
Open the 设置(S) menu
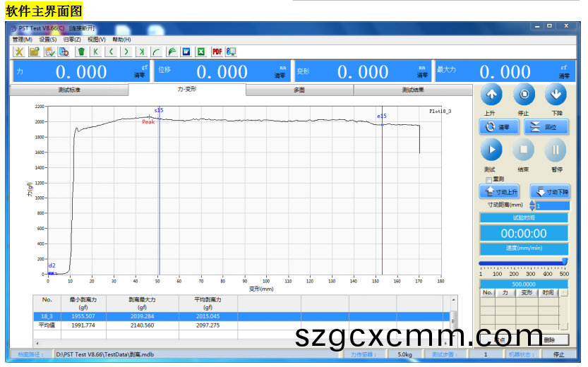(48, 40)
